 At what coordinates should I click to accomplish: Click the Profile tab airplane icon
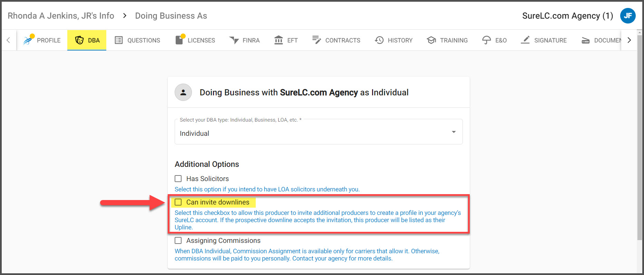pos(28,40)
